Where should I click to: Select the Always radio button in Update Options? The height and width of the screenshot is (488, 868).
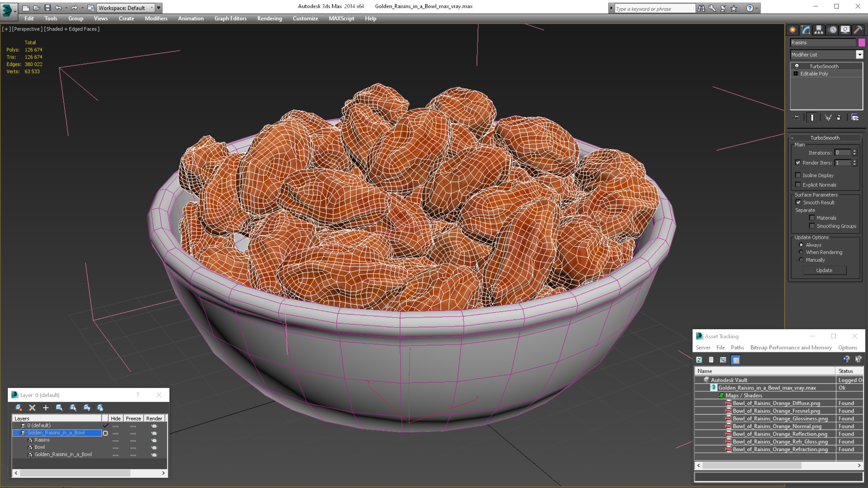801,245
